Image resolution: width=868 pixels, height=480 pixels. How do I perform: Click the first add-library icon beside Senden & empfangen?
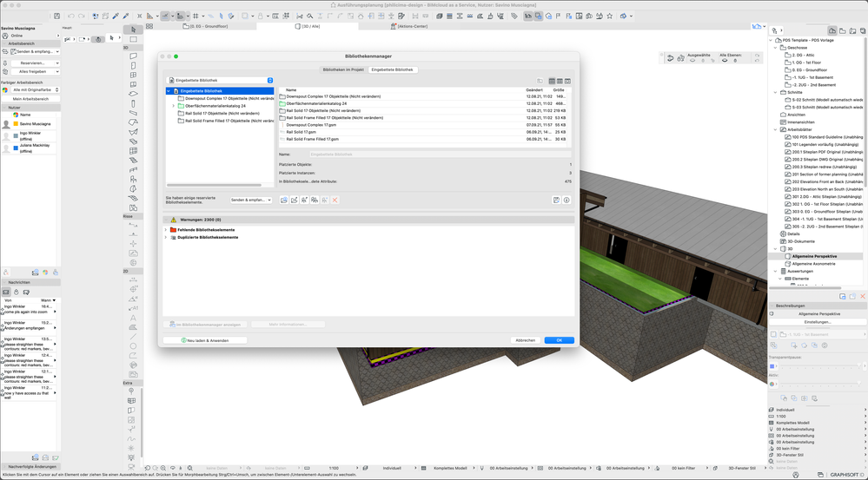[283, 200]
